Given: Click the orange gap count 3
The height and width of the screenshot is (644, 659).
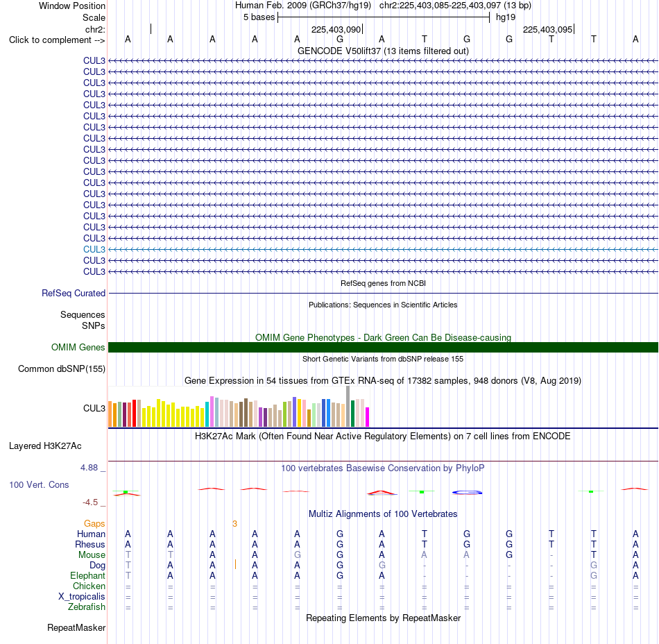Looking at the screenshot, I should click(235, 524).
